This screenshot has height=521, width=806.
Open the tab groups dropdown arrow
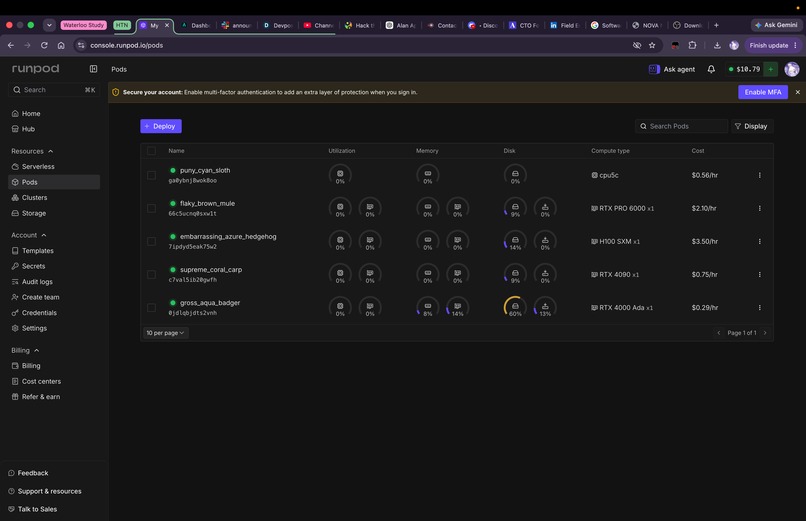pos(49,25)
